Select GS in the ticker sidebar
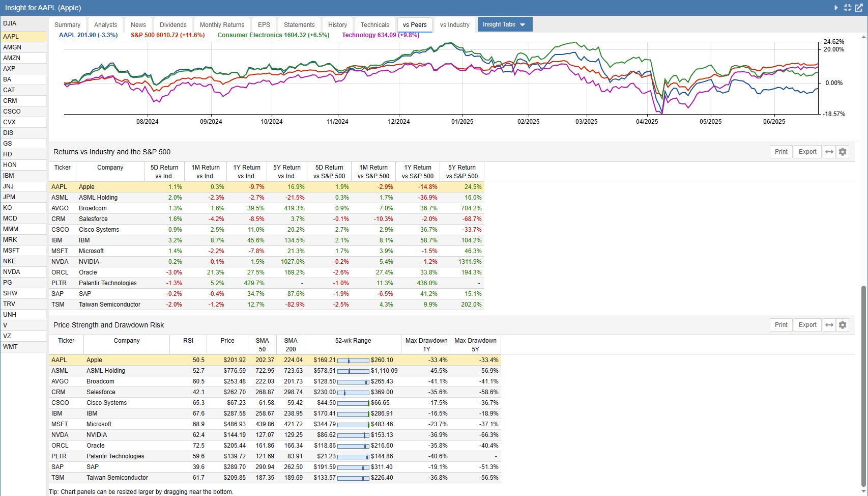Screen dimensions: 868x496 (23, 144)
